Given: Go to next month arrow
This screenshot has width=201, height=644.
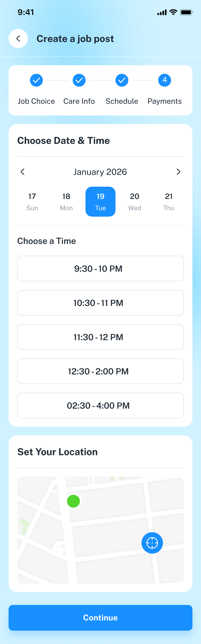Looking at the screenshot, I should (178, 172).
